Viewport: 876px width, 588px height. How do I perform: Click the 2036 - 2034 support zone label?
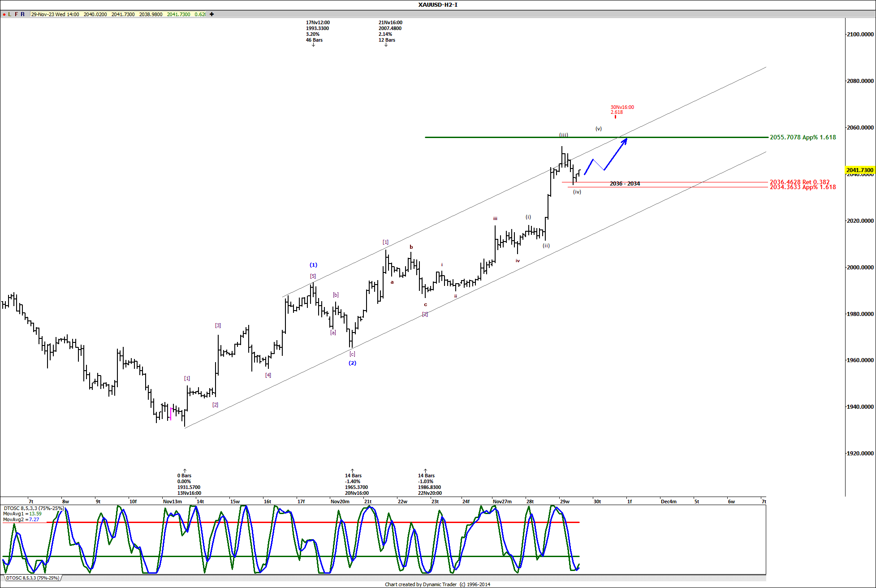[x=625, y=184]
